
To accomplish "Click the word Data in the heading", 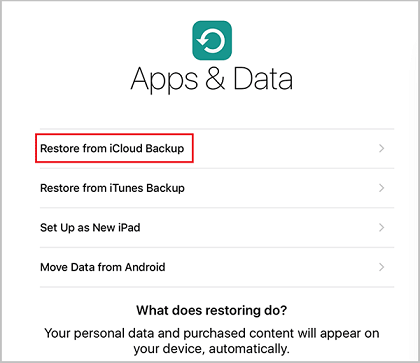I will click(x=263, y=79).
